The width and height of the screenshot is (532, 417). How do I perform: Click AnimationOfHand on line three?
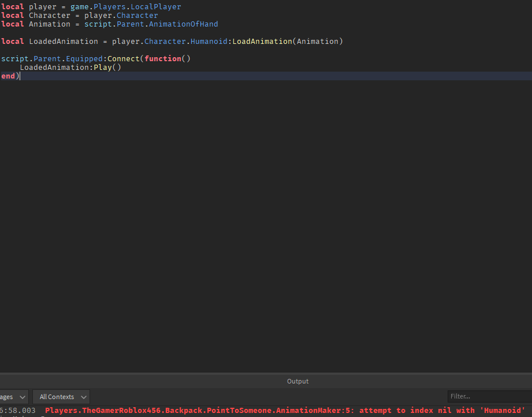[x=183, y=24]
